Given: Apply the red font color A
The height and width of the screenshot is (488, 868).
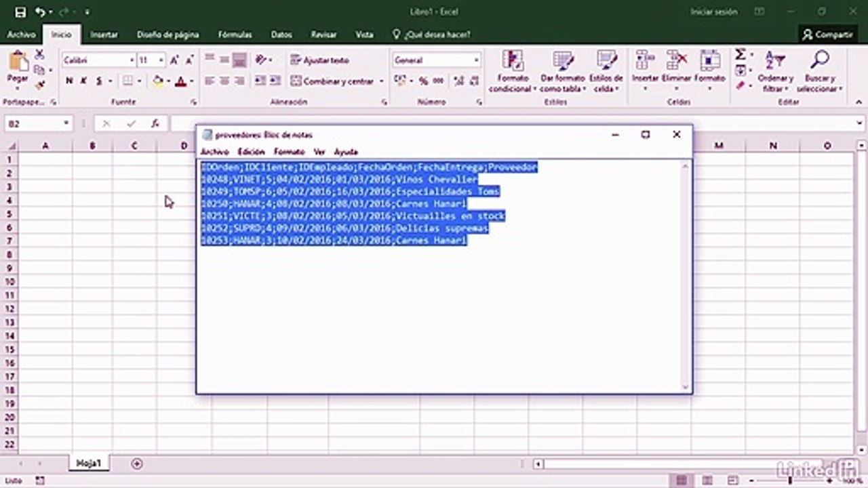Looking at the screenshot, I should coord(180,81).
